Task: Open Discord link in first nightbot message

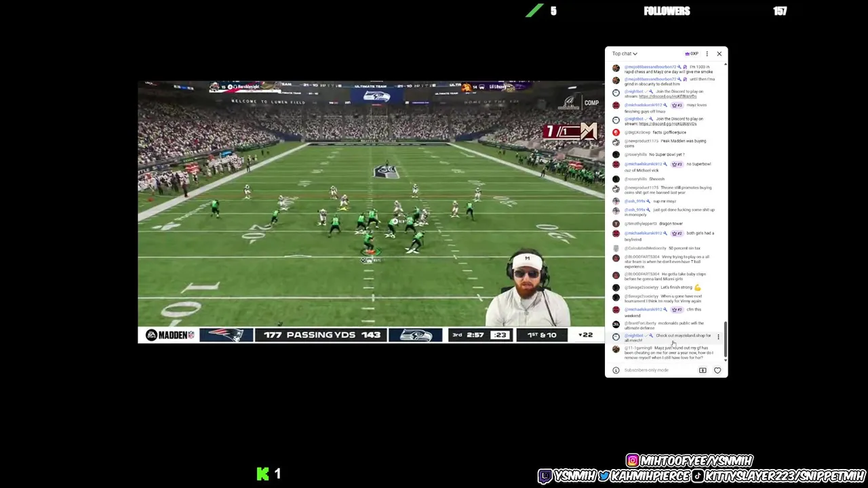Action: (x=667, y=96)
